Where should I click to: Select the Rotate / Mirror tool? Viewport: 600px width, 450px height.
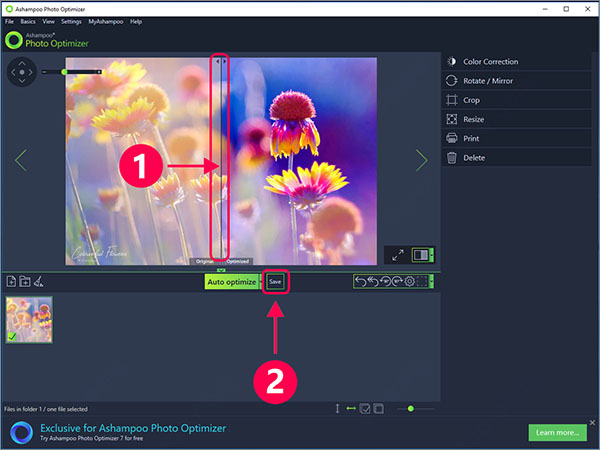click(488, 81)
